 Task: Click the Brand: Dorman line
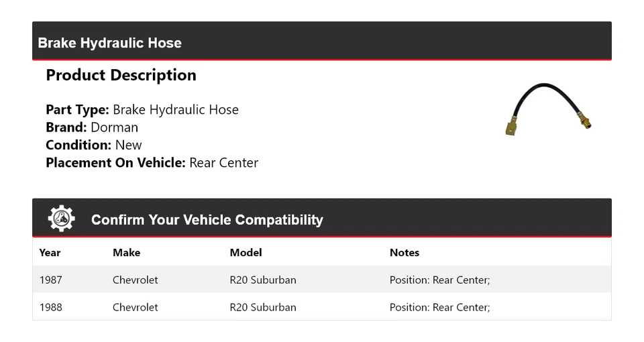(92, 127)
